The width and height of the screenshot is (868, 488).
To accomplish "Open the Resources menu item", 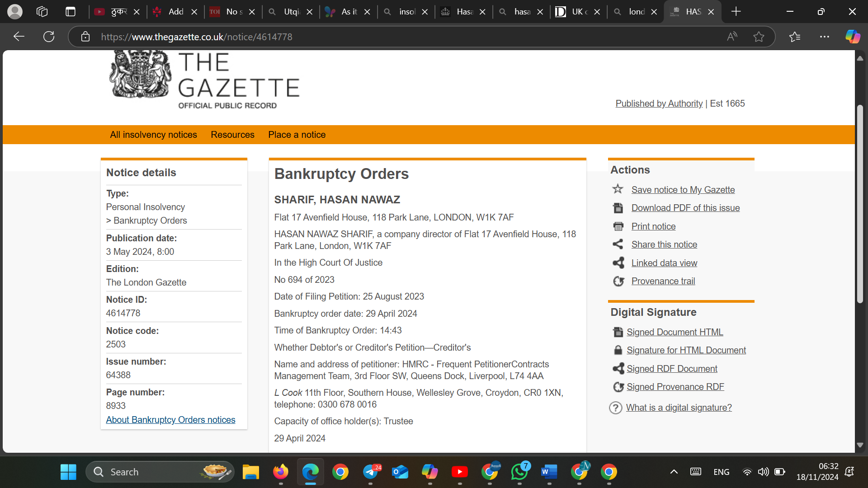I will point(232,135).
